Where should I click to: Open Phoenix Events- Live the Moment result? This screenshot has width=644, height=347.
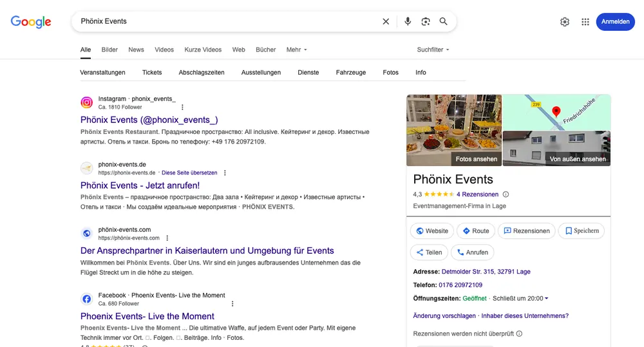pyautogui.click(x=147, y=317)
